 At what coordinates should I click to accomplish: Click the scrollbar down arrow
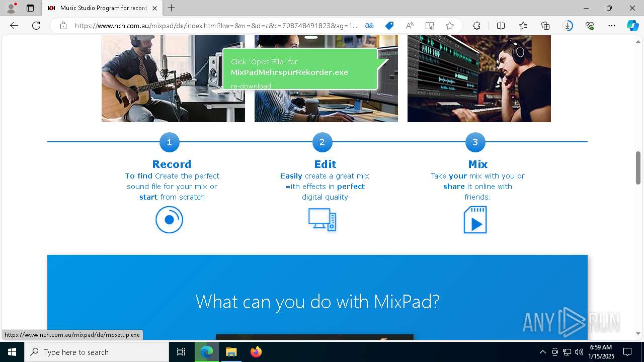pos(638,333)
